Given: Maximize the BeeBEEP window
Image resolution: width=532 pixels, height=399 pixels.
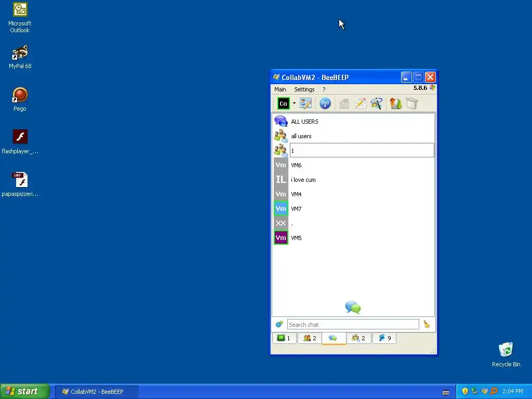Looking at the screenshot, I should [418, 77].
